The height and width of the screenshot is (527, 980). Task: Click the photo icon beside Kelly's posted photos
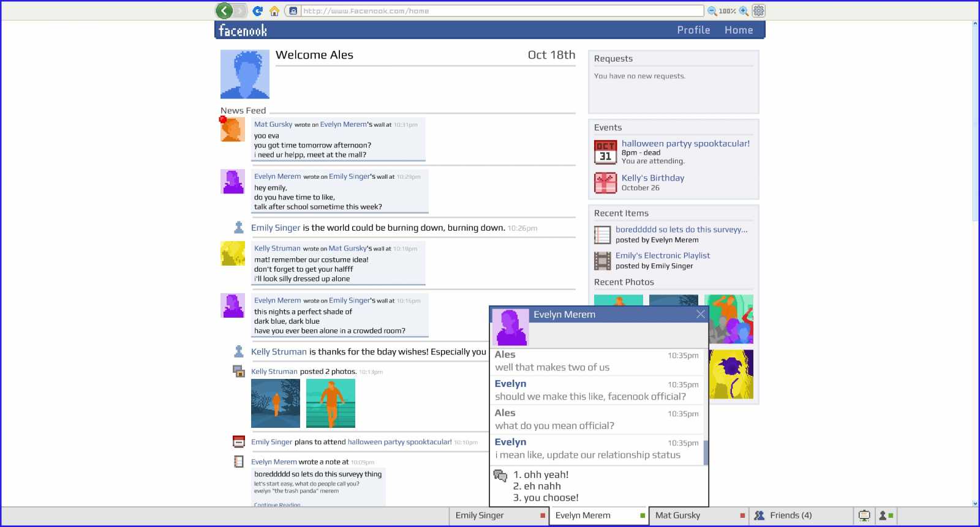point(239,371)
